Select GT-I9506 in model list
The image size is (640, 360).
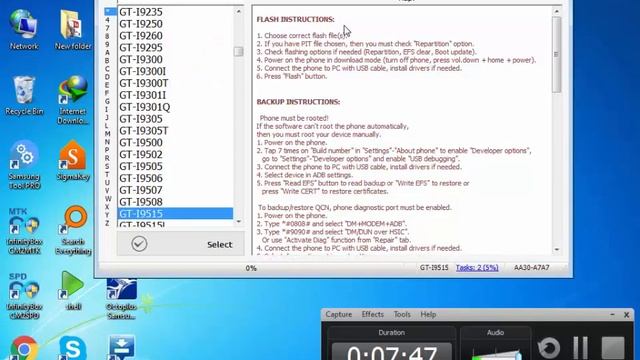click(175, 178)
